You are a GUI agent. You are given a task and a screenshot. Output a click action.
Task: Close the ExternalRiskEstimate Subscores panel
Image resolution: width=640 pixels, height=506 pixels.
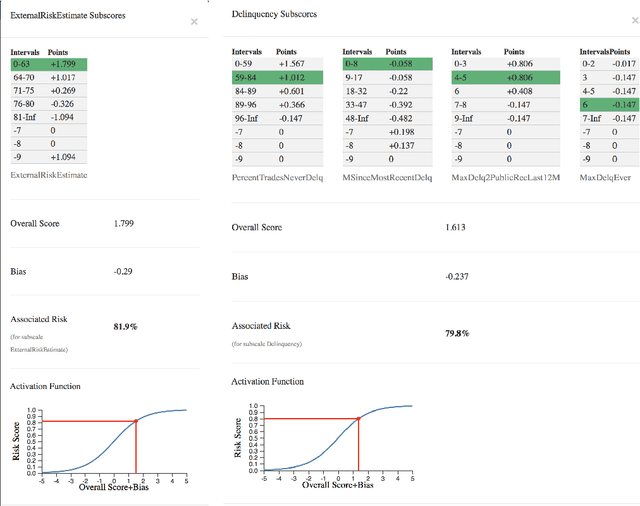[x=194, y=21]
